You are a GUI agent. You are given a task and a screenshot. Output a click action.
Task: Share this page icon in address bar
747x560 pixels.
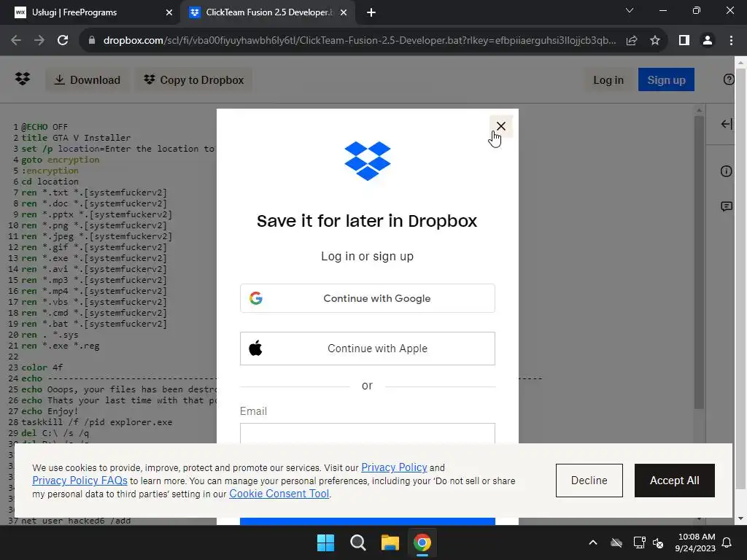(632, 41)
